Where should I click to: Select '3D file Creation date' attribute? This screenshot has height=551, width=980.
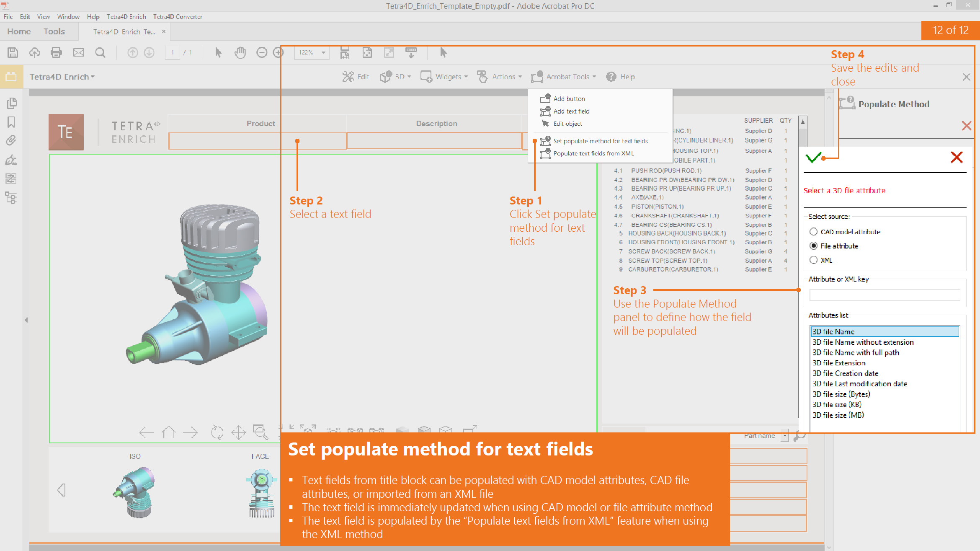pyautogui.click(x=846, y=373)
